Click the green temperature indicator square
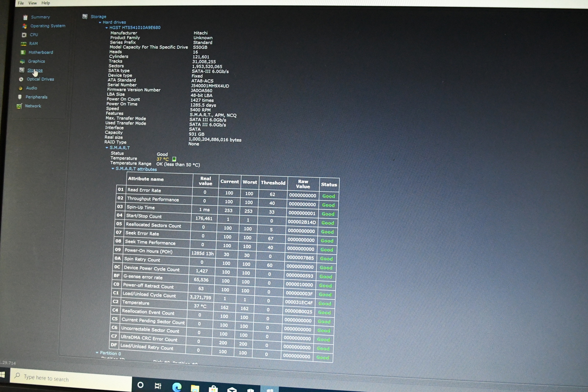This screenshot has width=588, height=392. tap(174, 159)
